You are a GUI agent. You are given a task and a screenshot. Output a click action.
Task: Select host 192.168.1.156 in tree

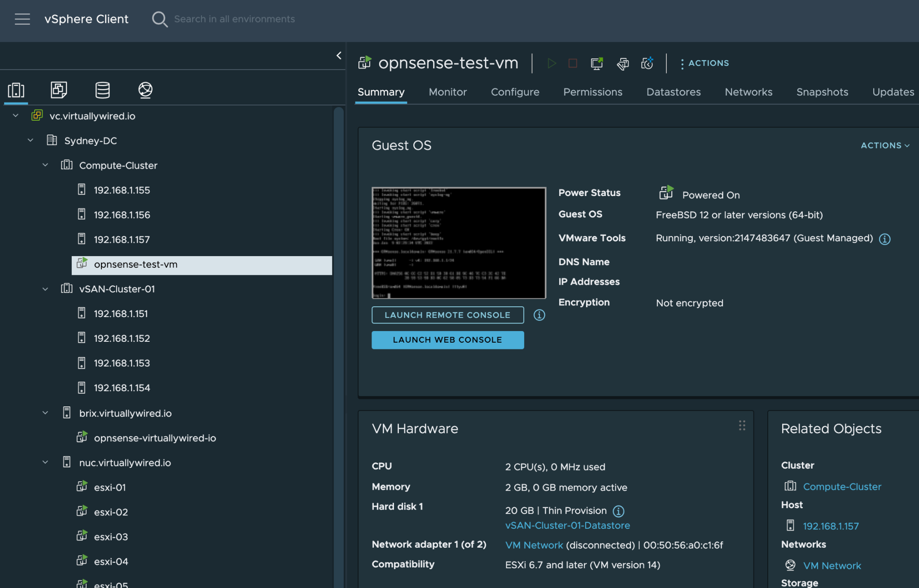(x=122, y=215)
